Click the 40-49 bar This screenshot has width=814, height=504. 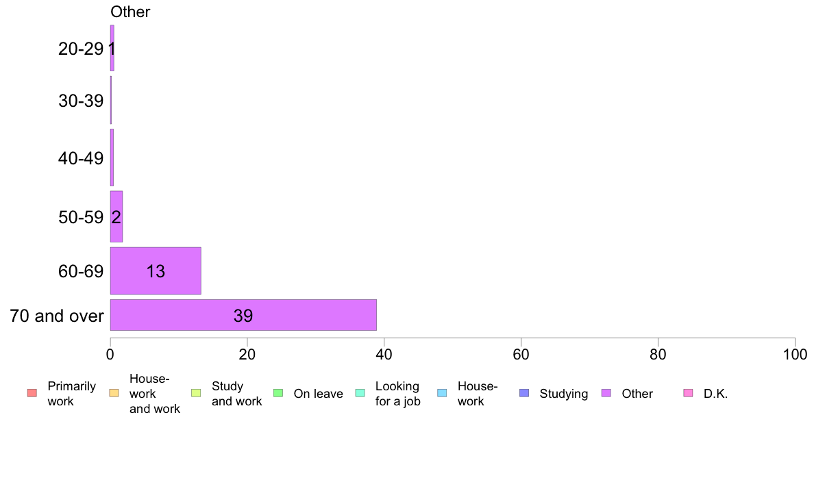pyautogui.click(x=112, y=157)
